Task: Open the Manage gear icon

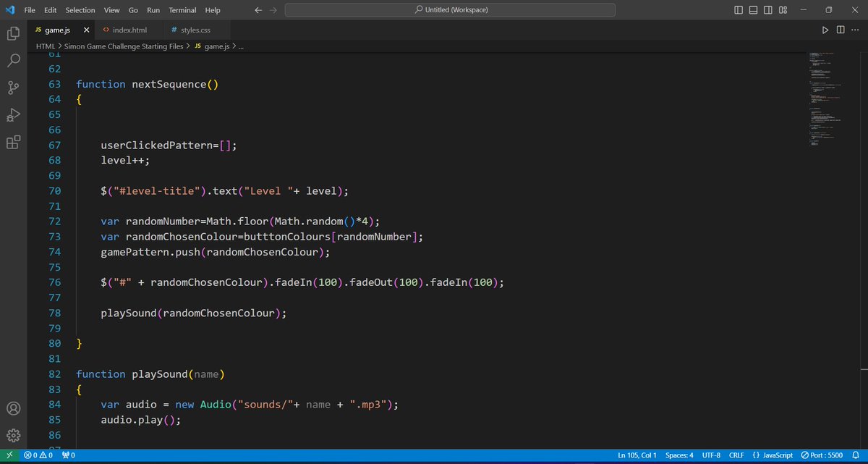Action: [x=13, y=435]
